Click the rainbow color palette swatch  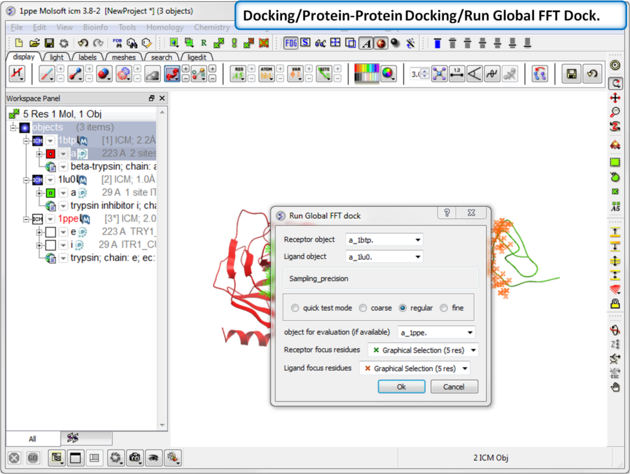coord(366,74)
